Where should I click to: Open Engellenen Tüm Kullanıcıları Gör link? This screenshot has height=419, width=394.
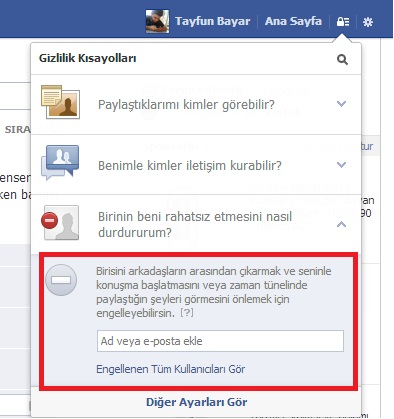(x=171, y=369)
